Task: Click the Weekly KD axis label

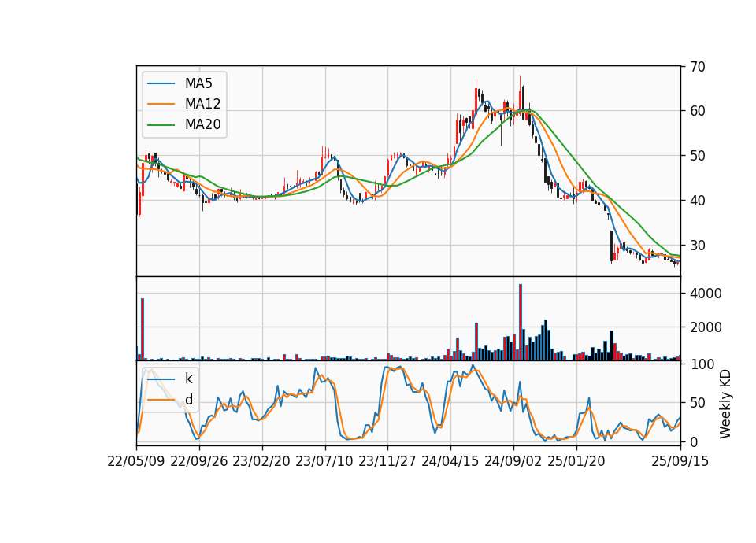Action: [x=725, y=404]
